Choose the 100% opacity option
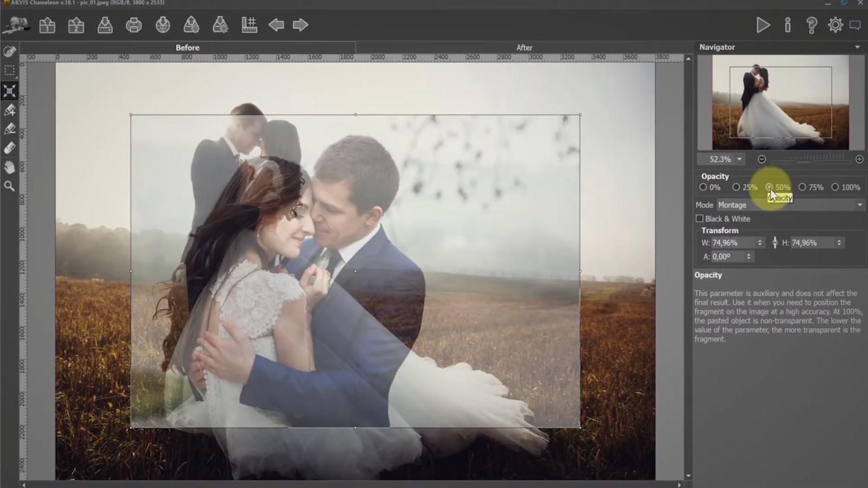Image resolution: width=868 pixels, height=488 pixels. pyautogui.click(x=835, y=187)
